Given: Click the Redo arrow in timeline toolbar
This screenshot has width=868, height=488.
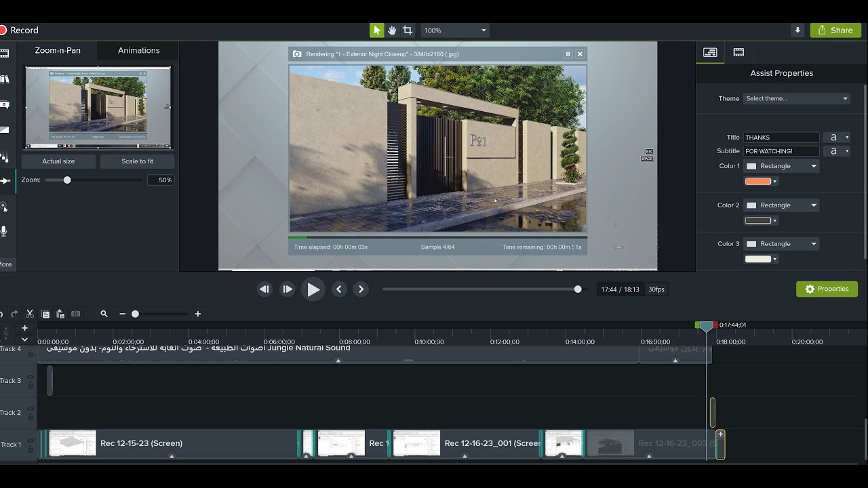Looking at the screenshot, I should (x=14, y=314).
